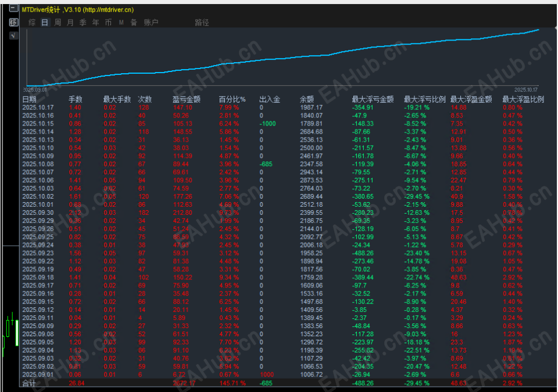Open the 备 comment tab
This screenshot has height=392, width=558.
pos(134,23)
